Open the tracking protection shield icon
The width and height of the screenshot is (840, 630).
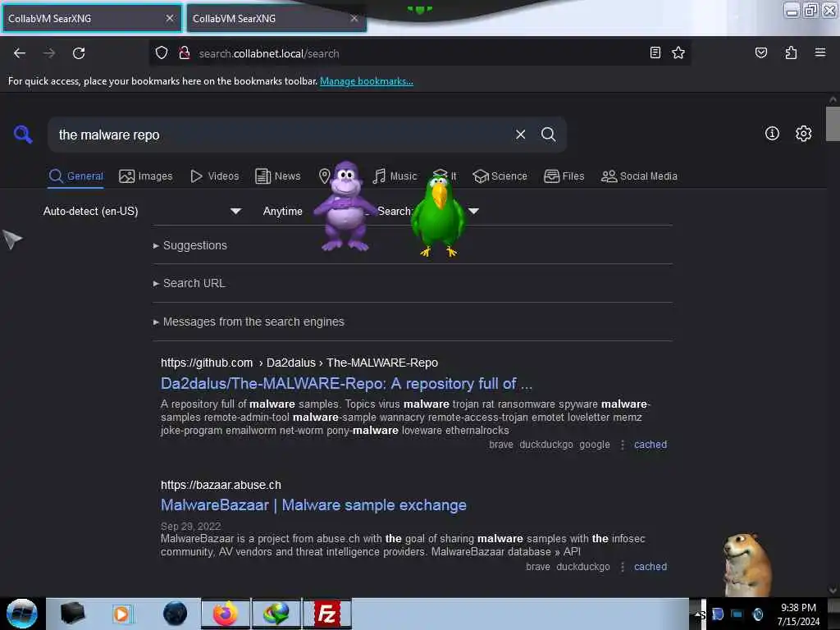click(162, 53)
